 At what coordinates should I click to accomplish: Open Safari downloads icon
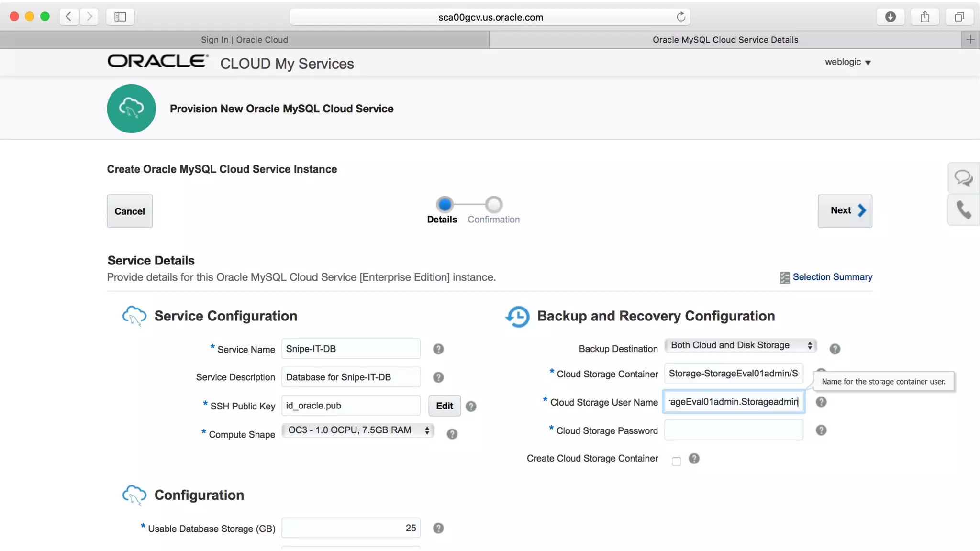[890, 17]
